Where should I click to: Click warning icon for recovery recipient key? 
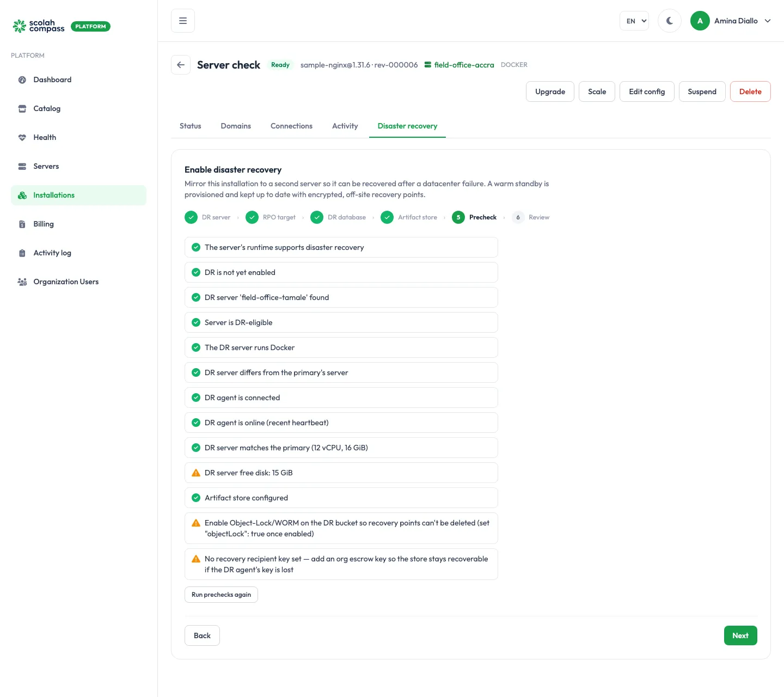click(196, 559)
